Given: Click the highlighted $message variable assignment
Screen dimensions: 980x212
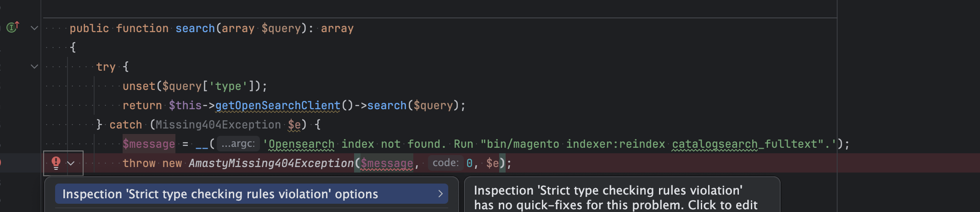Looking at the screenshot, I should pos(149,144).
